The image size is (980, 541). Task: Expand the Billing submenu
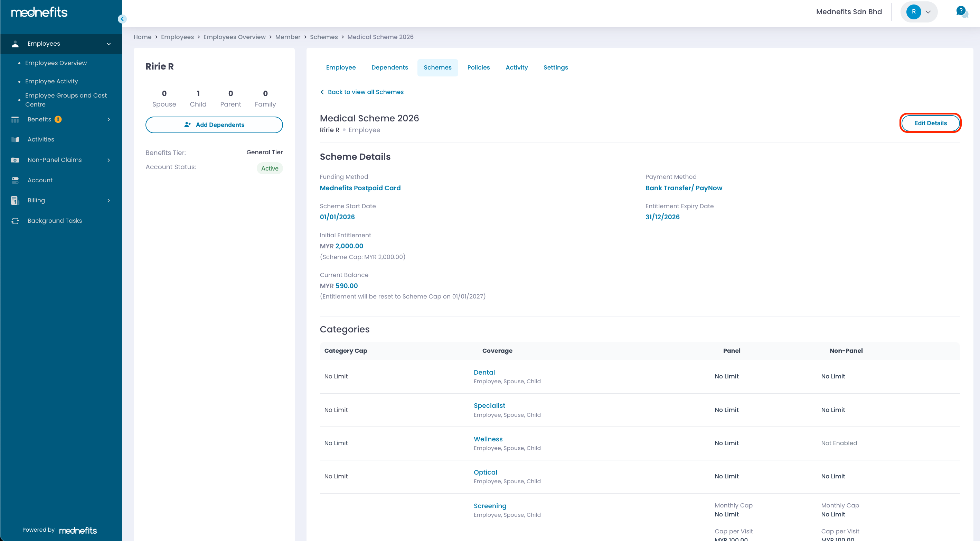(109, 200)
